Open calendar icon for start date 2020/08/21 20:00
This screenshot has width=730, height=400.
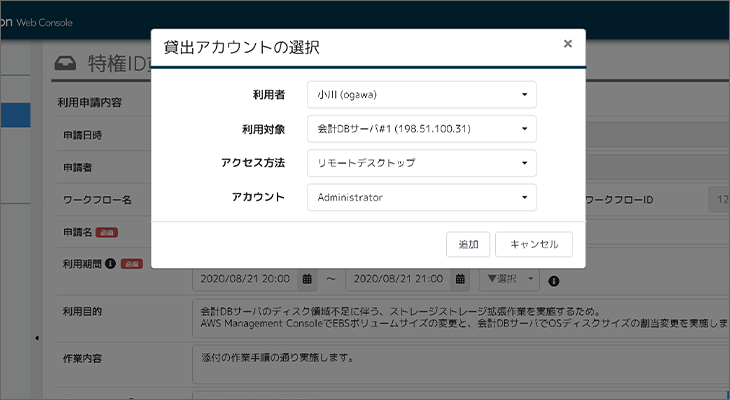pyautogui.click(x=307, y=279)
